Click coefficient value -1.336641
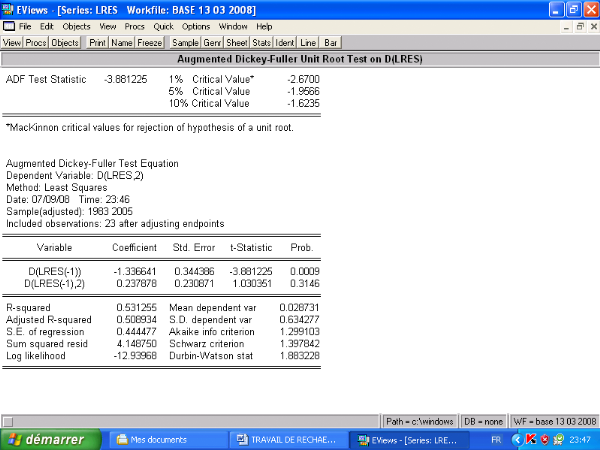Screen dimensions: 600x450 pos(135,272)
